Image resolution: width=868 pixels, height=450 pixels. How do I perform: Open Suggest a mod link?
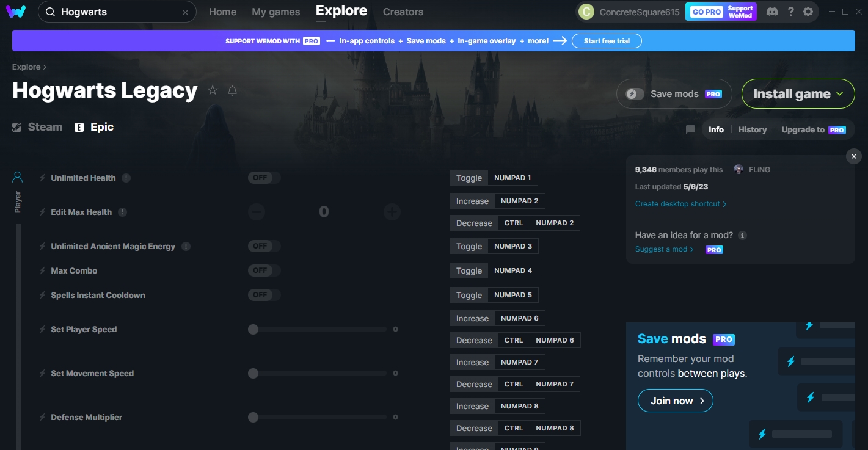pos(664,249)
